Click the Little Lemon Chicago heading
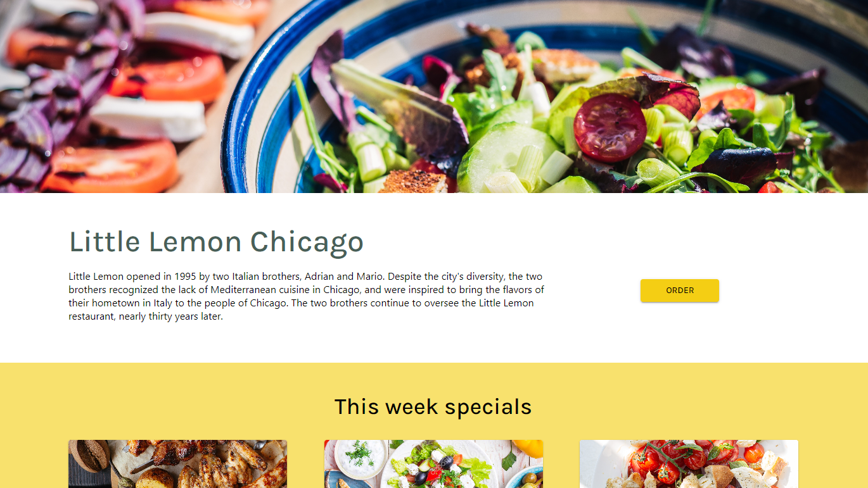The width and height of the screenshot is (868, 488). [x=216, y=242]
